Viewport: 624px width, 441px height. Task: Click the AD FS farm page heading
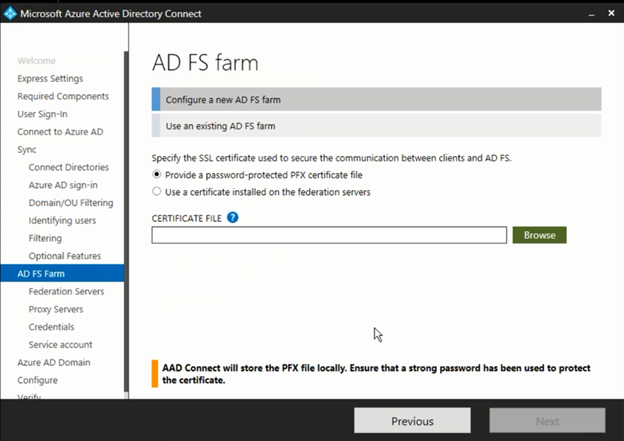point(205,63)
